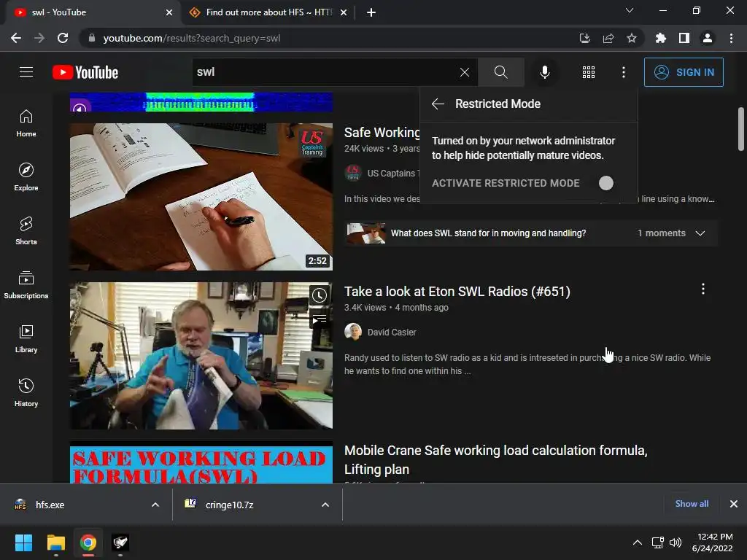This screenshot has height=560, width=747.
Task: Show hidden system tray icons
Action: click(637, 542)
